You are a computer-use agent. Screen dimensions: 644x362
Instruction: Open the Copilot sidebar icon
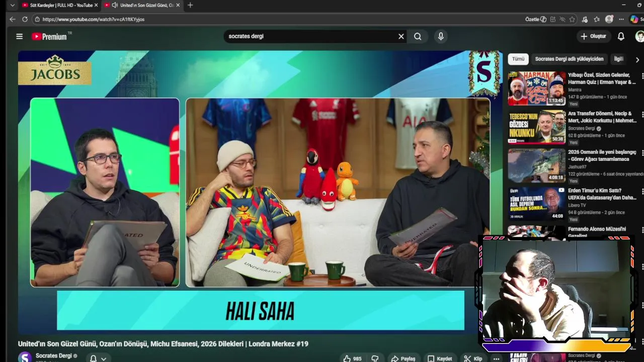click(634, 19)
